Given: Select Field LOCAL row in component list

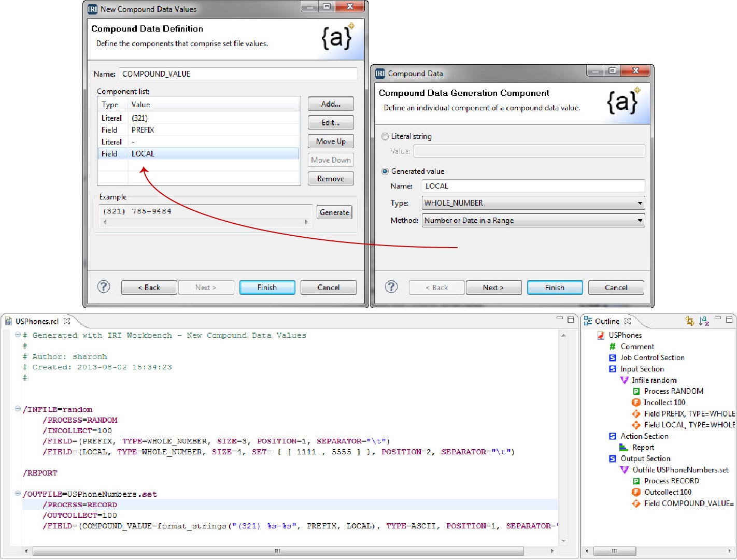Looking at the screenshot, I should point(199,154).
